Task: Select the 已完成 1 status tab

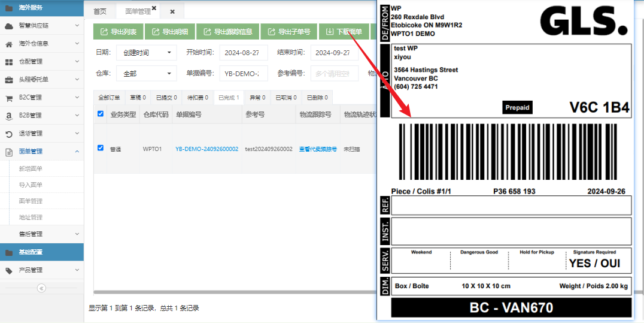Action: (x=229, y=98)
